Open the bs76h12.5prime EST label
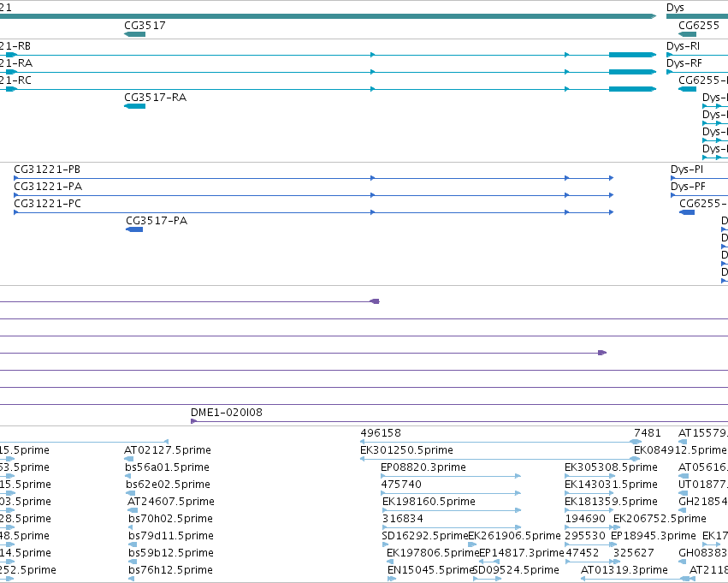The height and width of the screenshot is (583, 728). 170,570
